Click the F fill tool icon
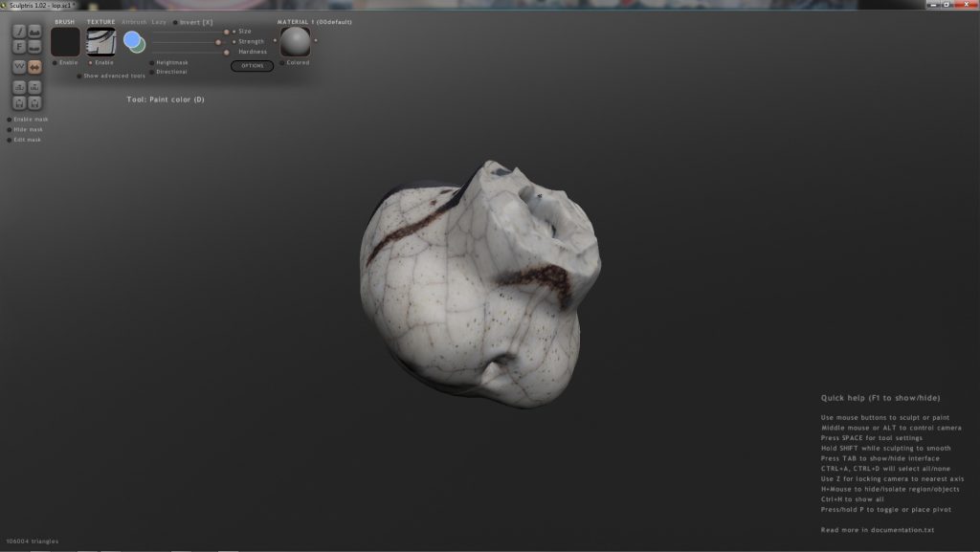This screenshot has width=980, height=552. coord(19,46)
